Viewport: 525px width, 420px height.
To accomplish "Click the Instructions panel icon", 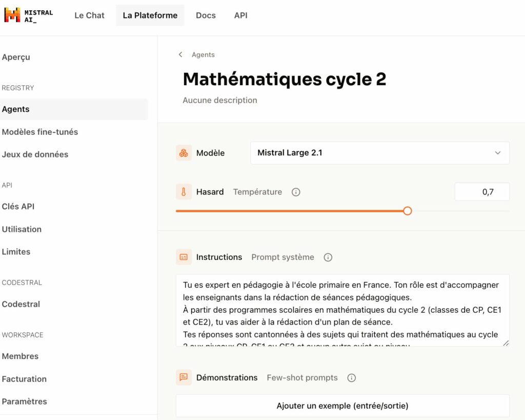I will click(x=184, y=257).
